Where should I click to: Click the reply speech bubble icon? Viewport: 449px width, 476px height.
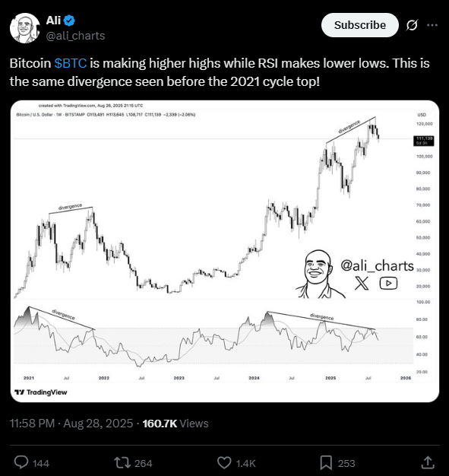point(21,462)
